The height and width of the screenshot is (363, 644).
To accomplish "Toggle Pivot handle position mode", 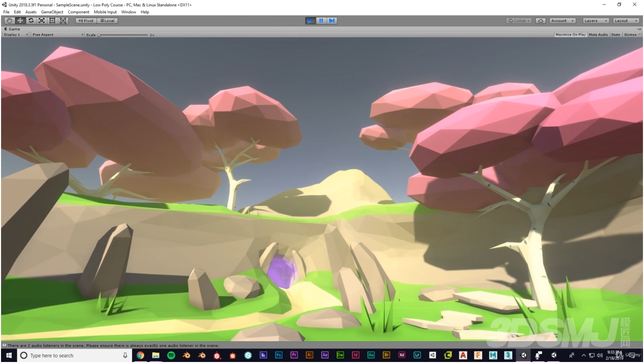I will point(86,21).
